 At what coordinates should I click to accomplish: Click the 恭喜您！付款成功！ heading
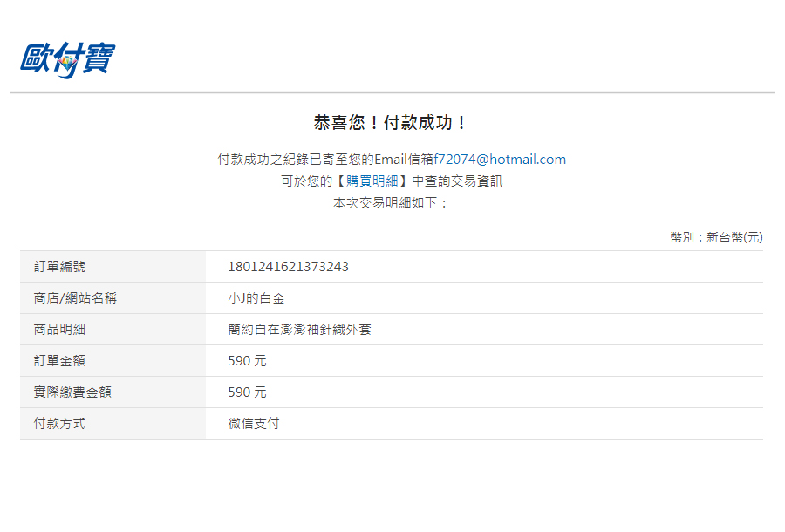(x=392, y=123)
